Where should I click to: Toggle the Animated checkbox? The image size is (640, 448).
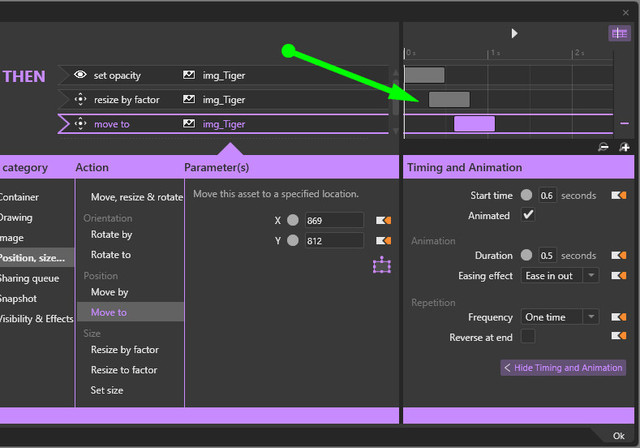(x=528, y=215)
